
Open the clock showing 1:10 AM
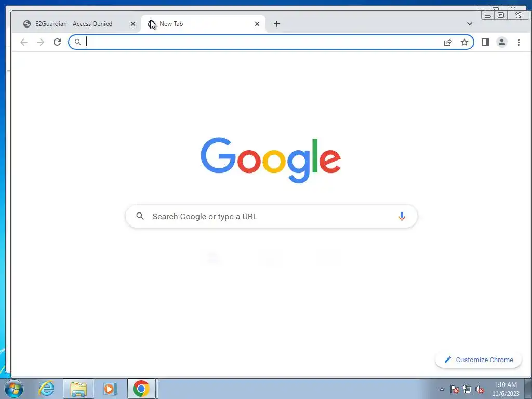(506, 389)
